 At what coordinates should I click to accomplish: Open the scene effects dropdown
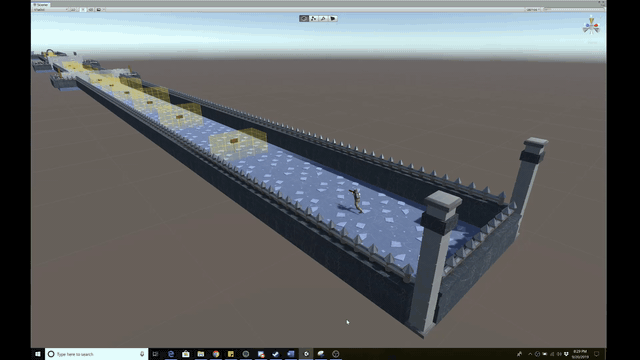pyautogui.click(x=100, y=9)
